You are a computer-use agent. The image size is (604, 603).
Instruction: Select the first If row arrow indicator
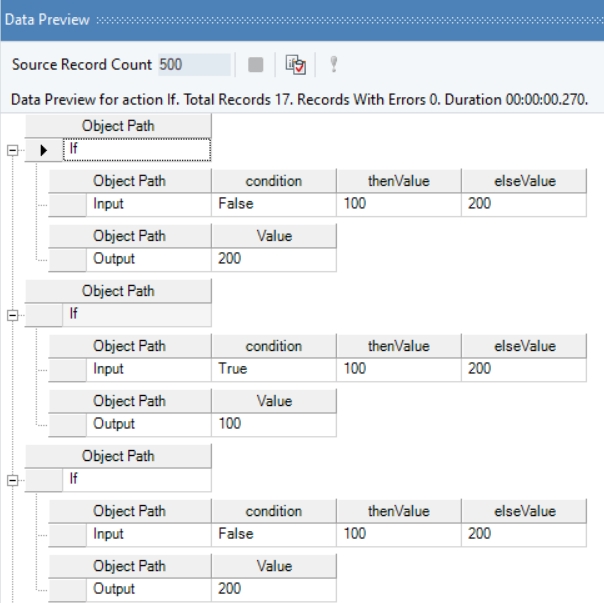(x=43, y=149)
